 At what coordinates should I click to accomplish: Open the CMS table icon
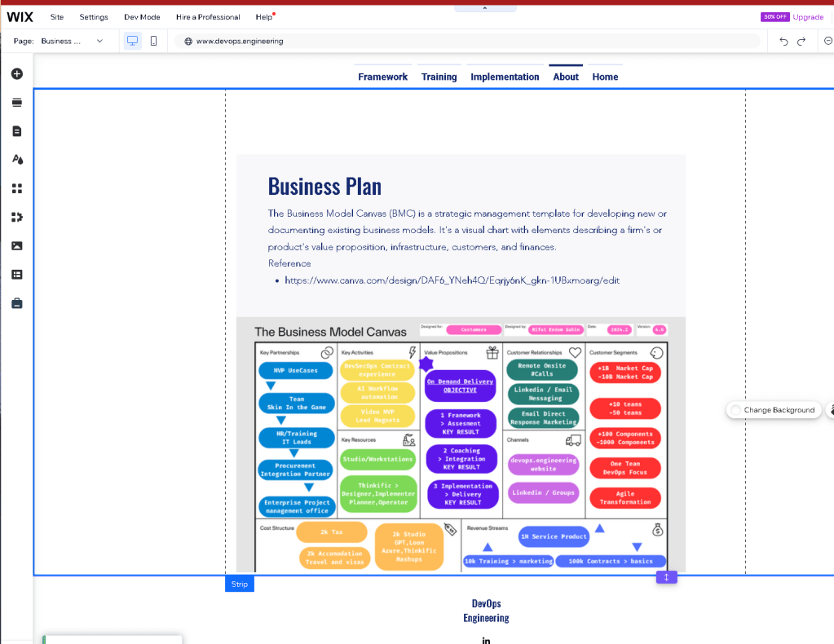[17, 275]
